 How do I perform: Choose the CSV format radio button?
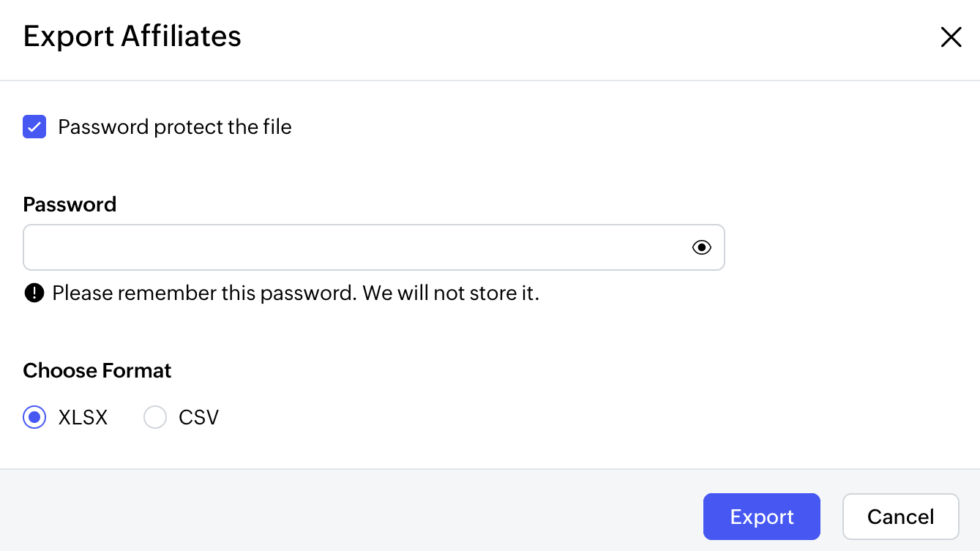[x=155, y=417]
